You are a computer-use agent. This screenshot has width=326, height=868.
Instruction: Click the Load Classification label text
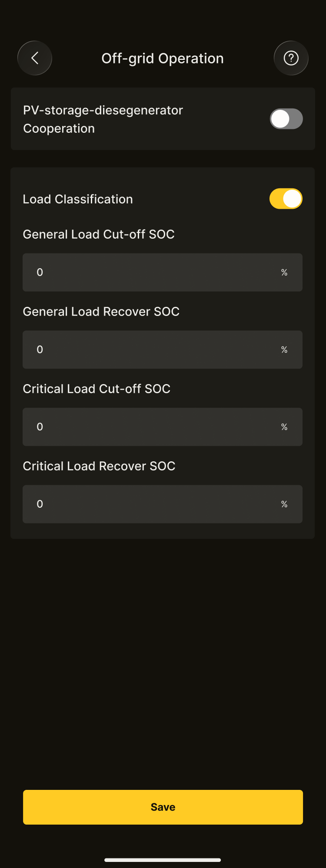(78, 199)
